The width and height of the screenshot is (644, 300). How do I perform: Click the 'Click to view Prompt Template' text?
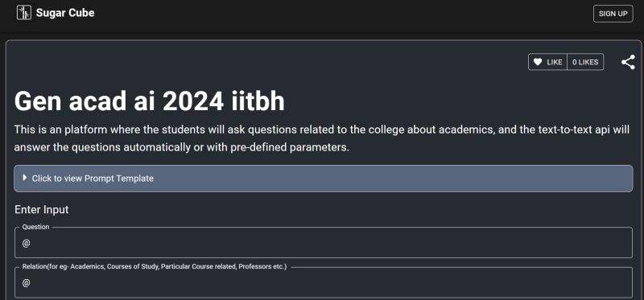93,178
